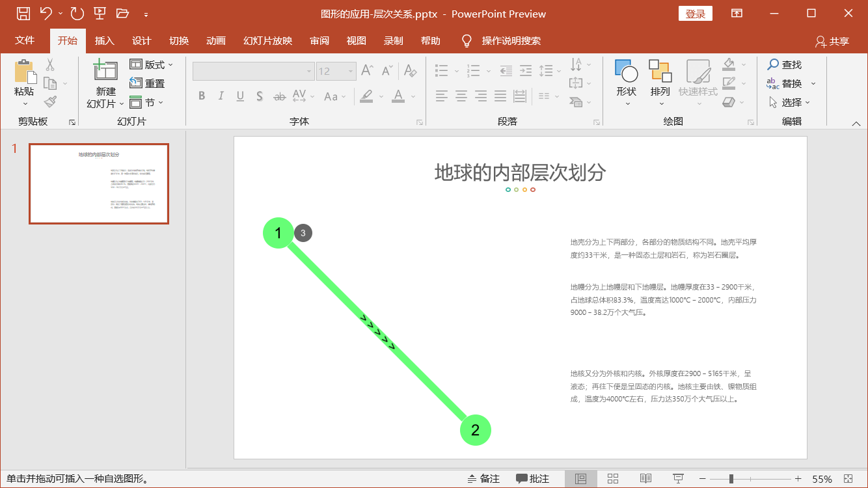868x488 pixels.
Task: Start slideshow from beginning icon in title bar
Action: 100,13
